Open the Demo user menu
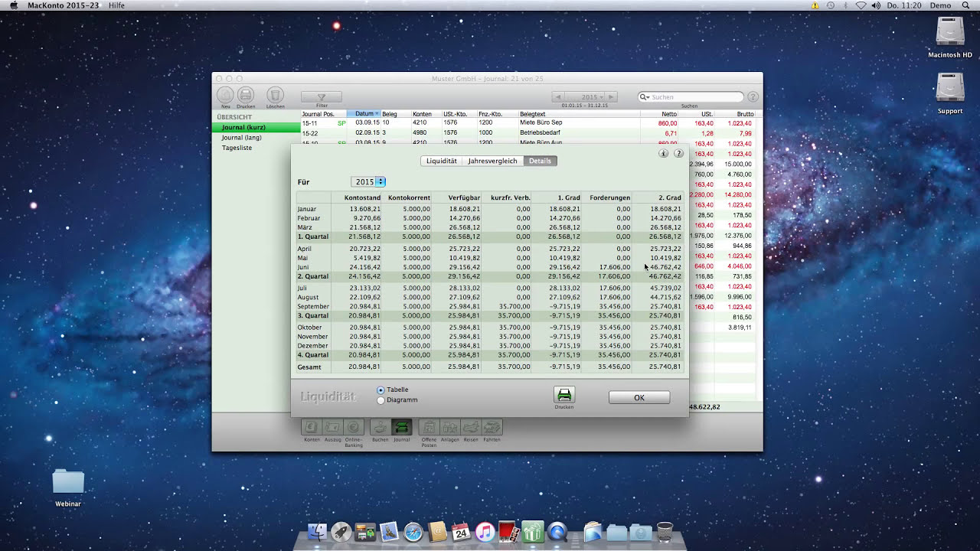 tap(940, 5)
